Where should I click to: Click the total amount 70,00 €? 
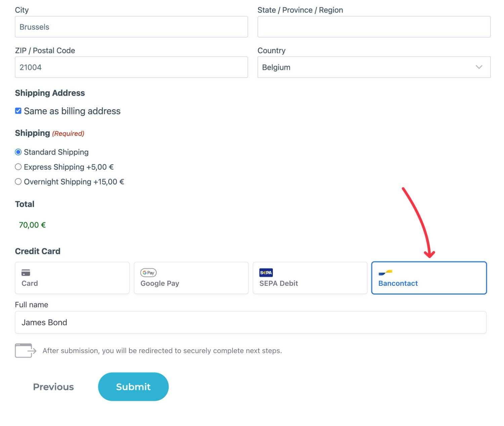(32, 225)
